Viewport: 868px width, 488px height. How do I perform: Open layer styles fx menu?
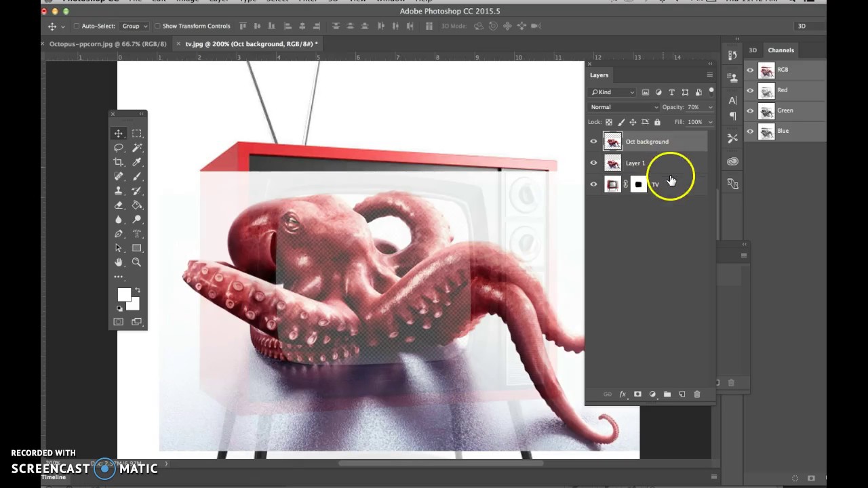623,394
